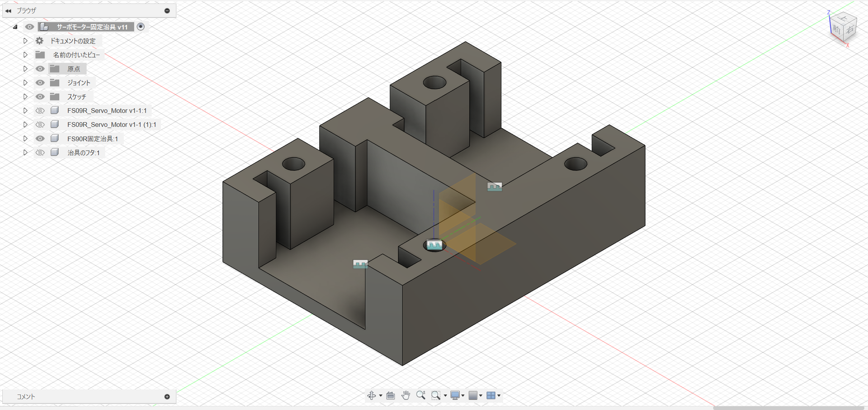The image size is (868, 410).
Task: Show 治具のフタ:1 via eye icon
Action: [40, 153]
